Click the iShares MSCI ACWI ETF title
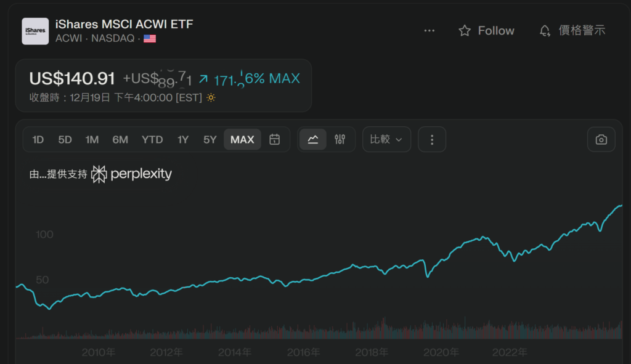The image size is (631, 364). point(124,25)
